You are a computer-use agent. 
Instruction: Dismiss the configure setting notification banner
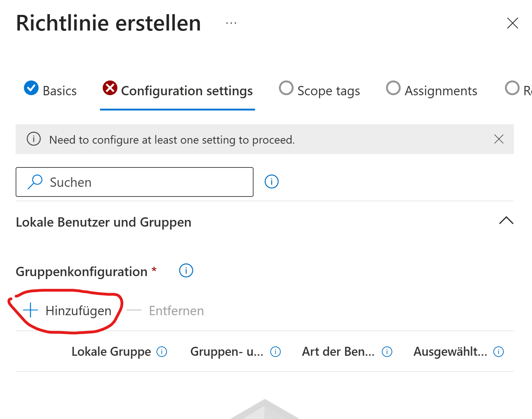(499, 139)
